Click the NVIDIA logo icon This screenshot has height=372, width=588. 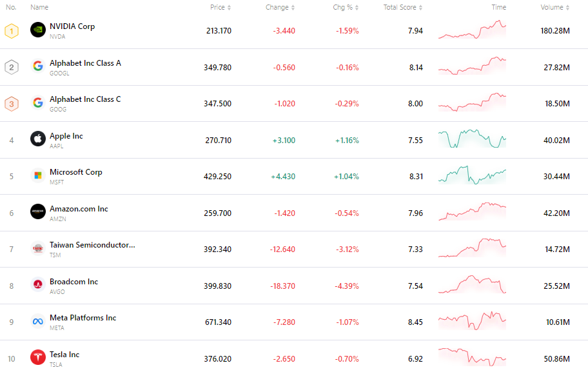click(x=37, y=29)
